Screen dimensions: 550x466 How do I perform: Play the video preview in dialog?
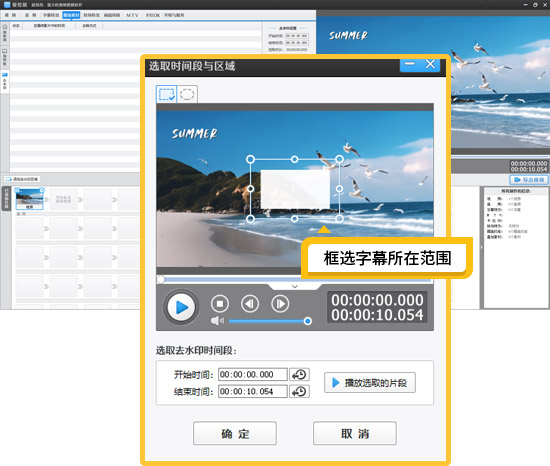pos(181,307)
